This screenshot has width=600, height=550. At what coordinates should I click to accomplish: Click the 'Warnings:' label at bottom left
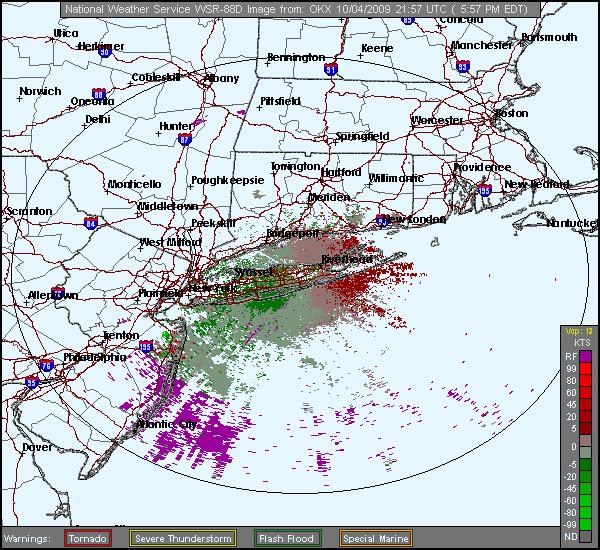pyautogui.click(x=27, y=539)
